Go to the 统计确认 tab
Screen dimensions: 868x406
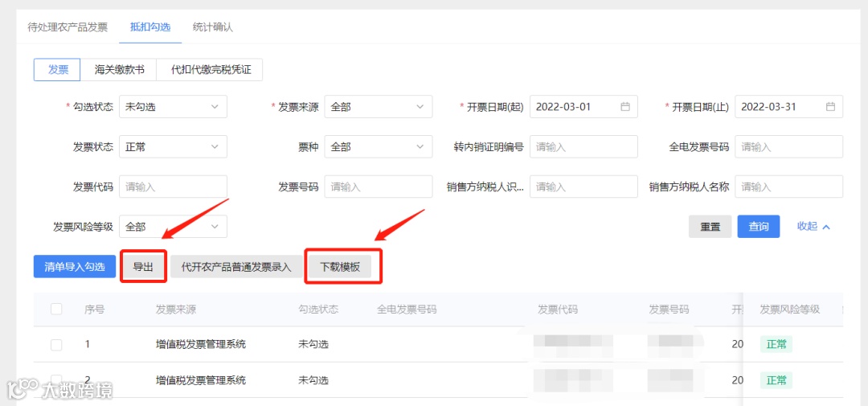tap(212, 27)
